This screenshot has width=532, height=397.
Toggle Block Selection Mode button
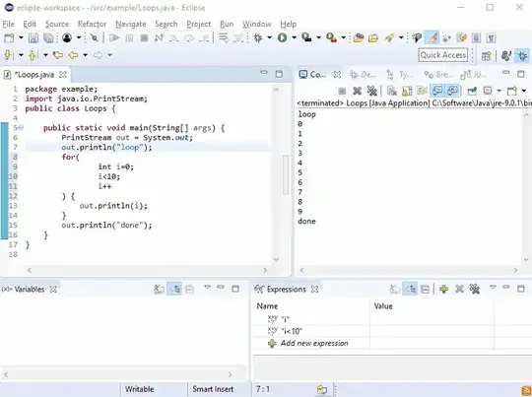coord(476,37)
